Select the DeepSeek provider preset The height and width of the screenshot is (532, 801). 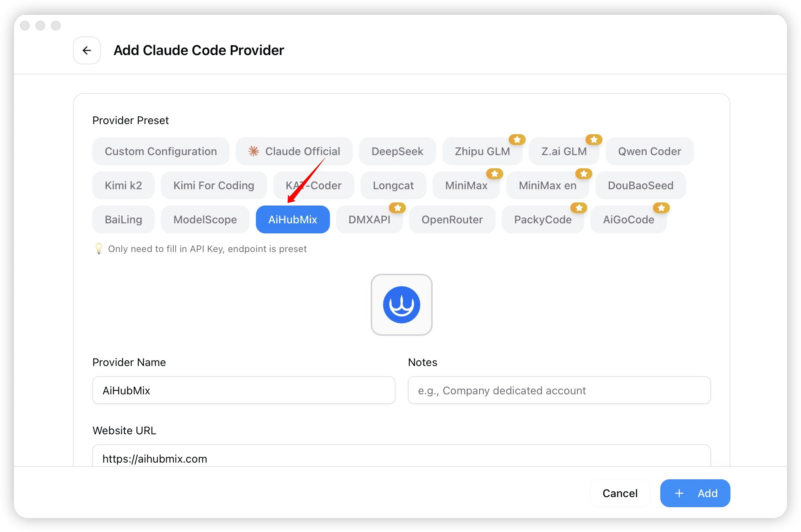point(397,151)
